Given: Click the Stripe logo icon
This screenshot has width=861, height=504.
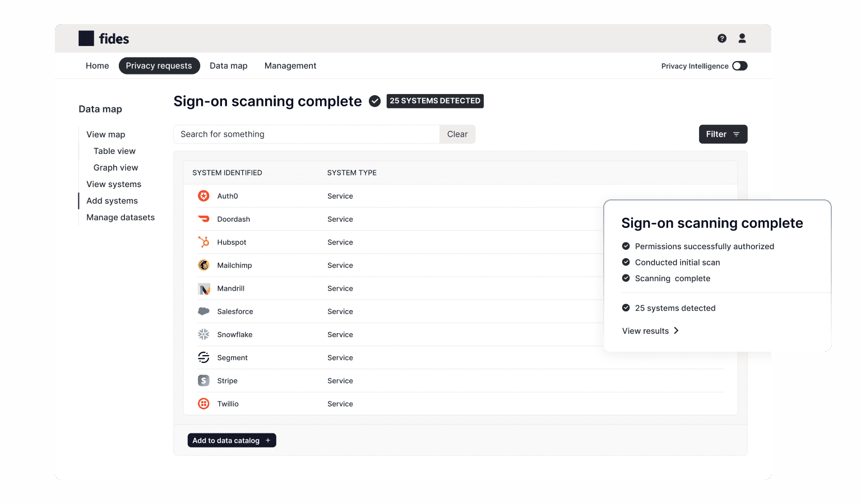Looking at the screenshot, I should (x=203, y=381).
